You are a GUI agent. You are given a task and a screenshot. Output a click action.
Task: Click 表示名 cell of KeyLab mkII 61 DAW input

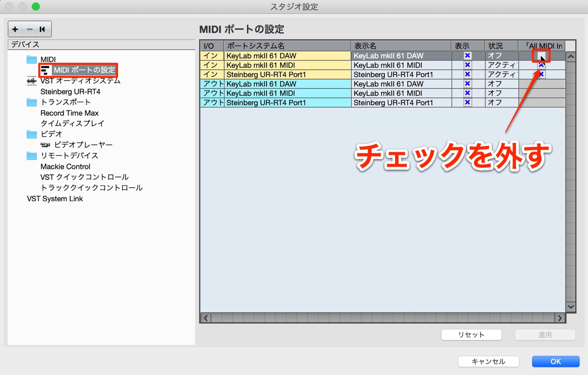(x=402, y=56)
